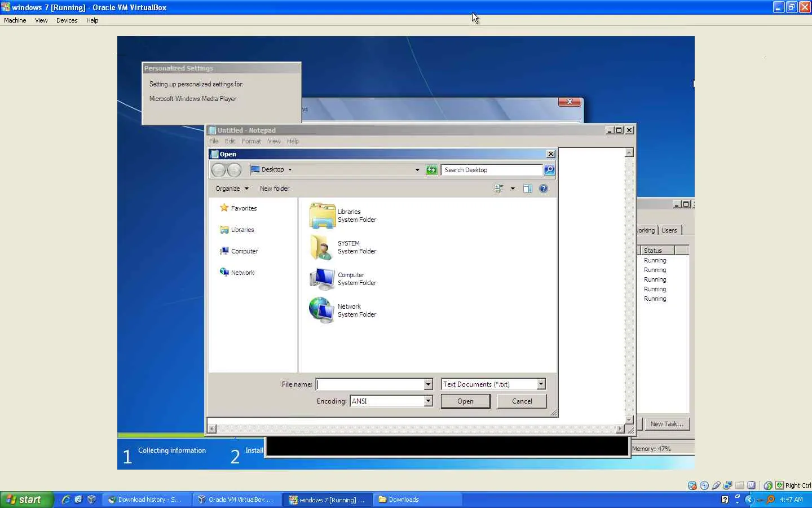
Task: Click the Network icon in the navigation pane
Action: [x=224, y=273]
